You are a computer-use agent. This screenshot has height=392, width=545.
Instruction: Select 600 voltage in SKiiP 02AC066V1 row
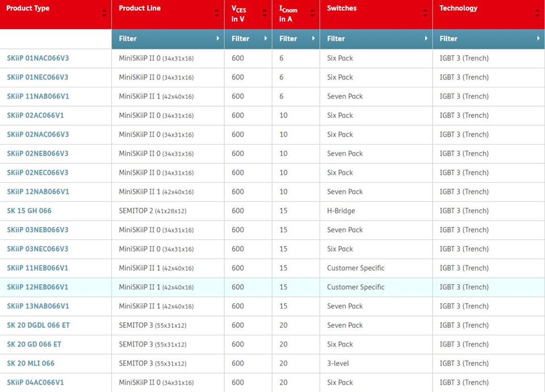click(238, 116)
